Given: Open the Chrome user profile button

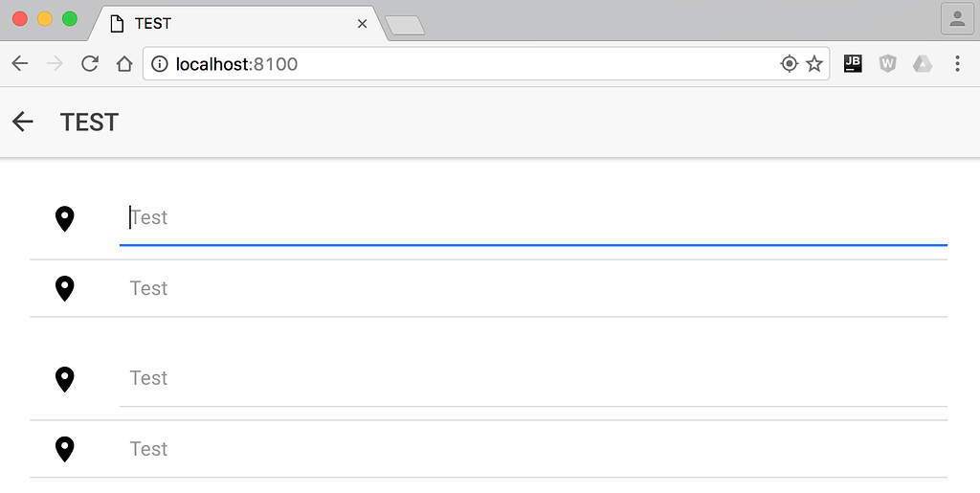Looking at the screenshot, I should [x=957, y=19].
